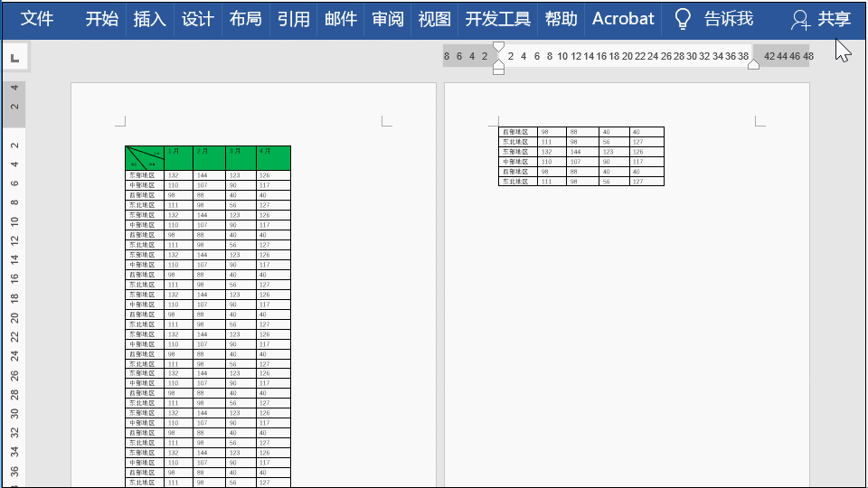868x488 pixels.
Task: Open the 设计 ribbon tab
Action: (198, 19)
